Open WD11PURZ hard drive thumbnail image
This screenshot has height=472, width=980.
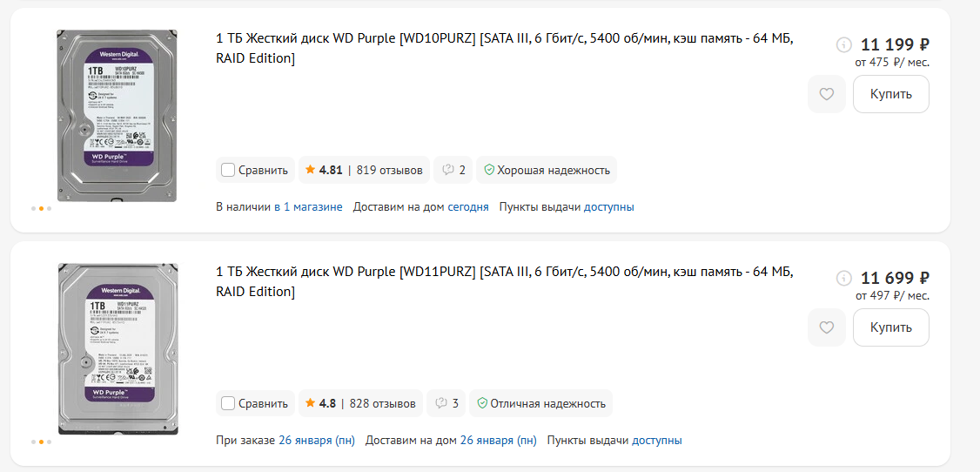tap(117, 348)
